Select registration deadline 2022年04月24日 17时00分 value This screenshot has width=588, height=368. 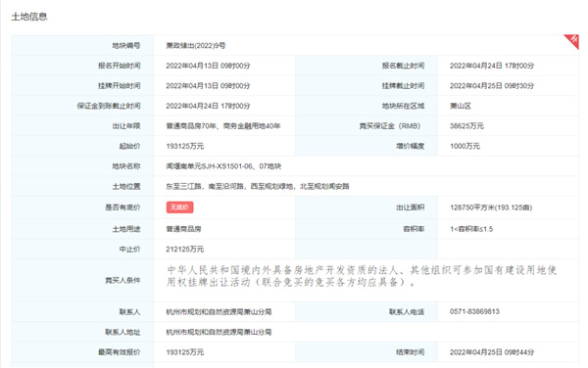[x=492, y=66]
